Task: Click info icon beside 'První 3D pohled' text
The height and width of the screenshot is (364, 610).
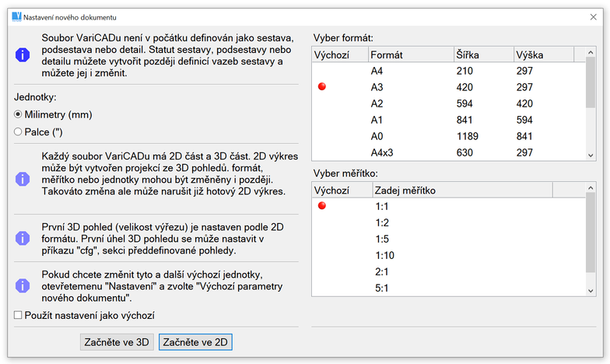Action: 23,238
